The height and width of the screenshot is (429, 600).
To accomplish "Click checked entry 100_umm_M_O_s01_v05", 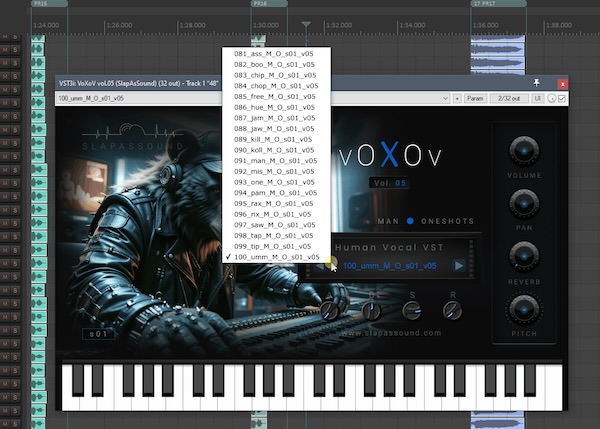I will (276, 257).
